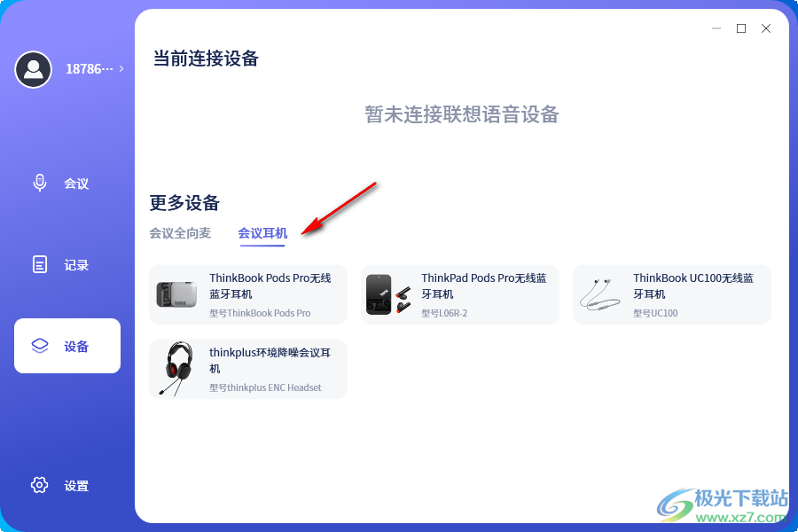Open ThinkPad Pods Pro无线蓝牙耳机 card
Image resolution: width=798 pixels, height=532 pixels.
459,294
